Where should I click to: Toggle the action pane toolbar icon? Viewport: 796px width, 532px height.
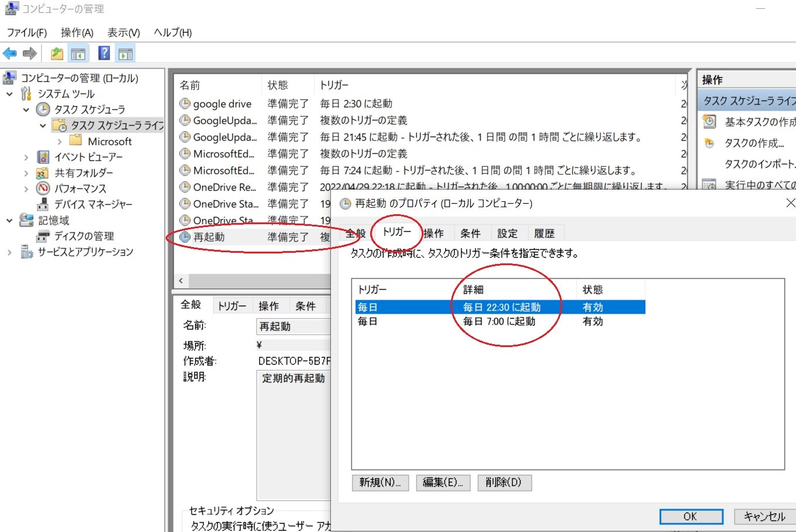click(125, 54)
